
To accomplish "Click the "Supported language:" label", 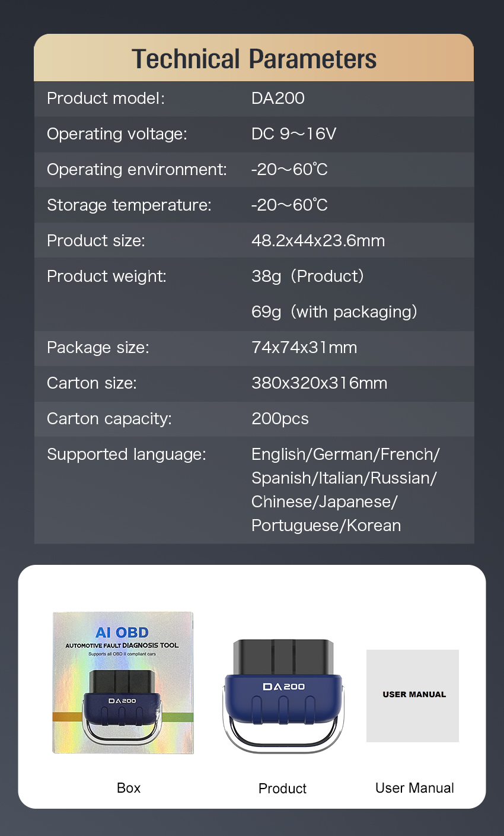I will (x=126, y=454).
